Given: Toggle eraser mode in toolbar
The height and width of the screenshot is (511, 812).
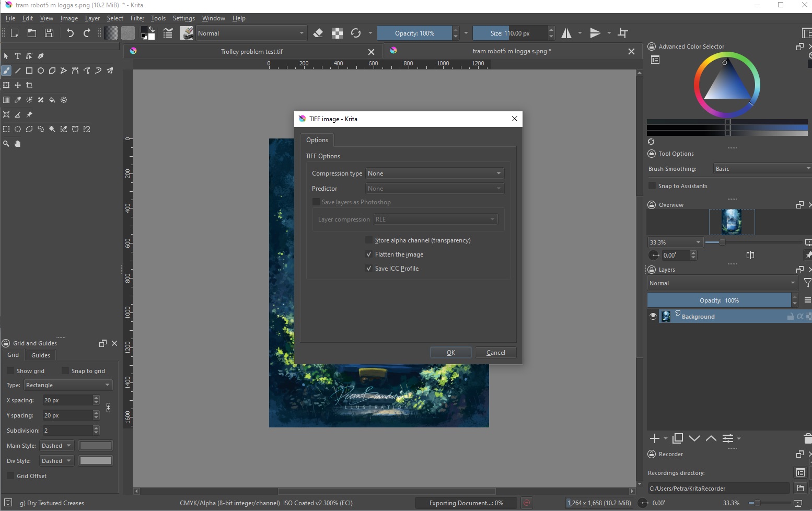Looking at the screenshot, I should pos(318,33).
